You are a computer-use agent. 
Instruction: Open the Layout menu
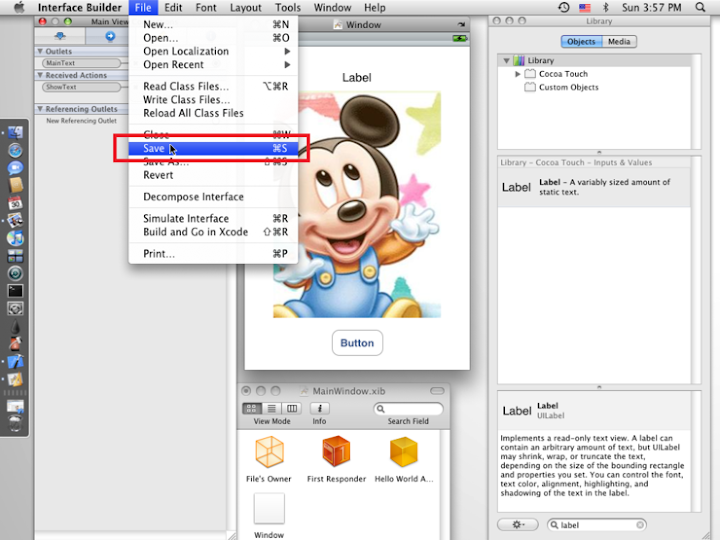(x=246, y=7)
